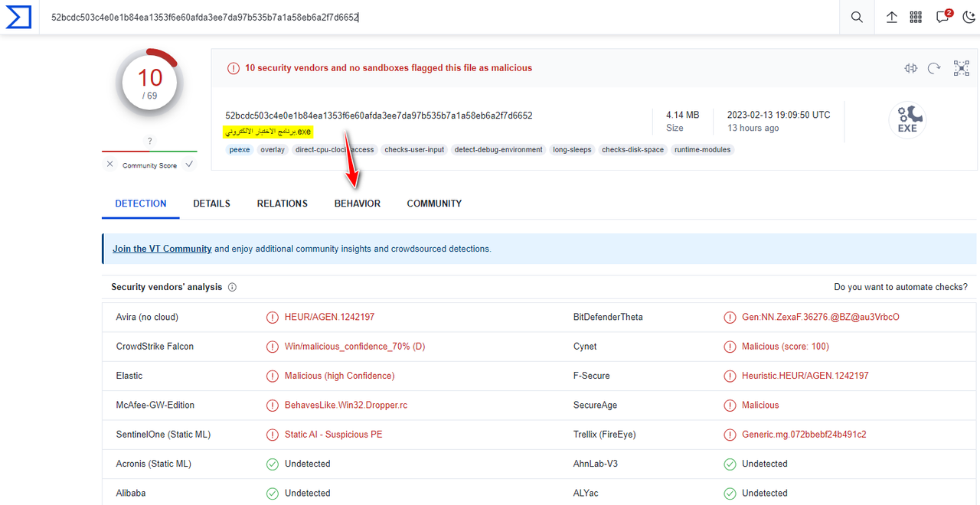Click the similar-files compare icon
The height and width of the screenshot is (505, 980).
(x=910, y=68)
